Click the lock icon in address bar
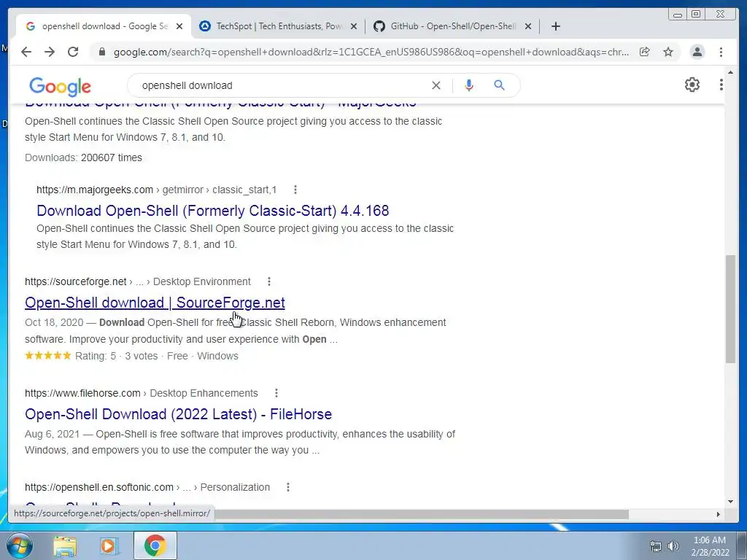 click(101, 52)
